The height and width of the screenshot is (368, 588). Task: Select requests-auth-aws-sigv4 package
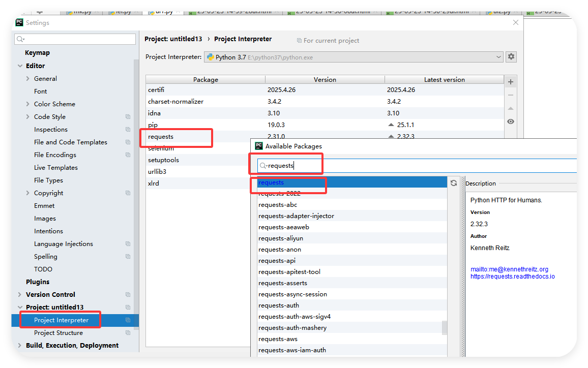tap(352, 317)
